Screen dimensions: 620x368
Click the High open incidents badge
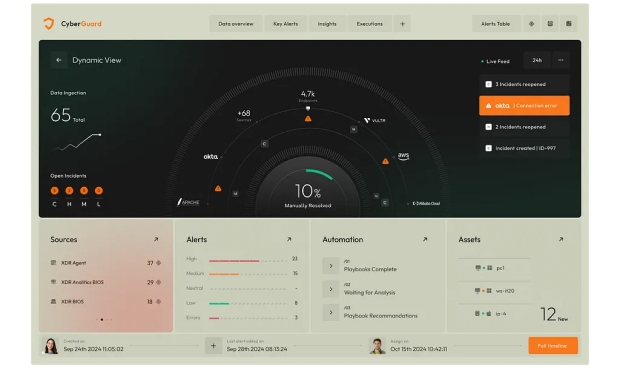(69, 191)
